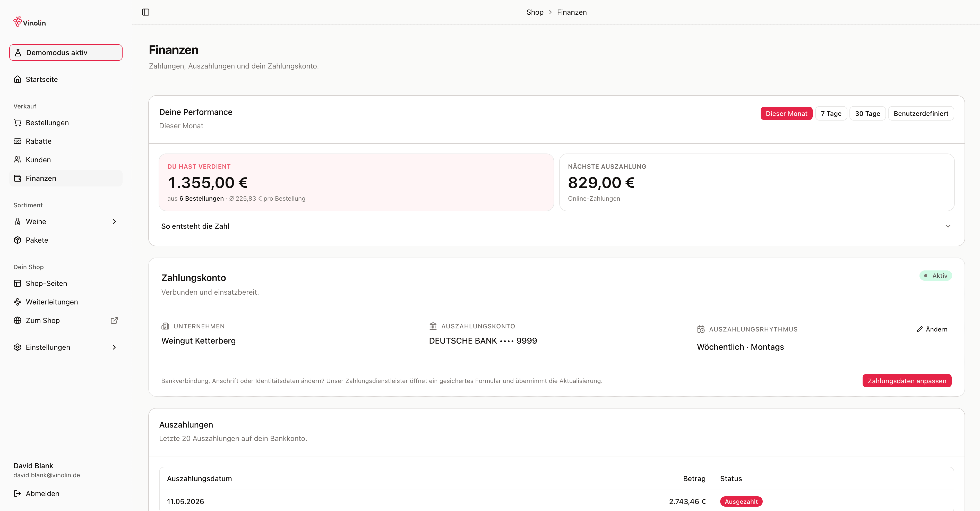Navigate to Kunden
Viewport: 980px width, 511px height.
tap(66, 160)
